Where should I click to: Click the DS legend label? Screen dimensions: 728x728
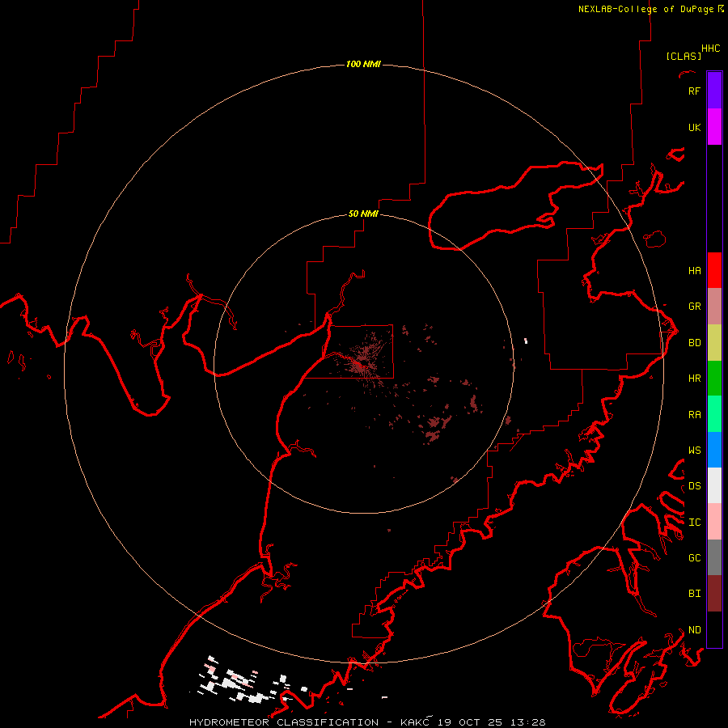(x=694, y=485)
